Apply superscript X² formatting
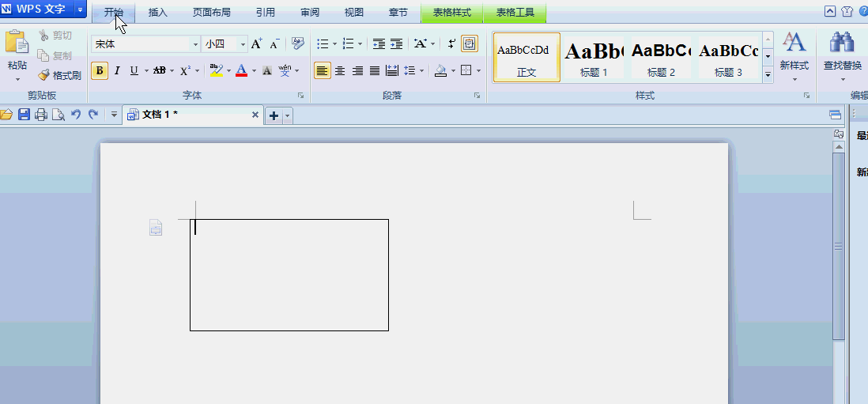 tap(186, 71)
